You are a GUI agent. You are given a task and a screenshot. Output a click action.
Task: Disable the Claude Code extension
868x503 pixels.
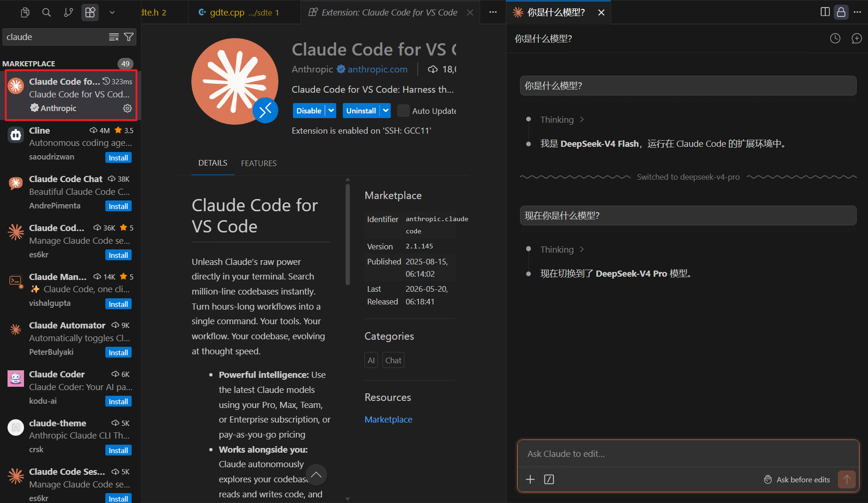[309, 111]
